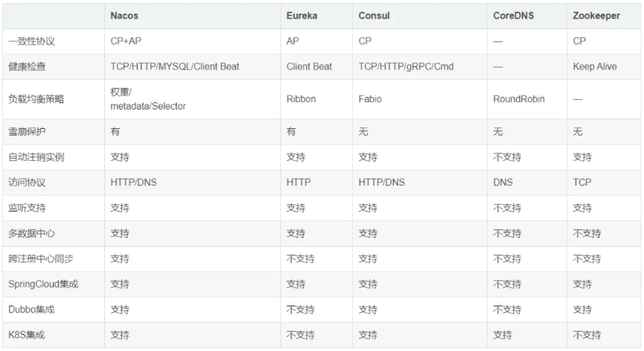The width and height of the screenshot is (644, 351).
Task: Click the Nacos column header
Action: point(124,16)
